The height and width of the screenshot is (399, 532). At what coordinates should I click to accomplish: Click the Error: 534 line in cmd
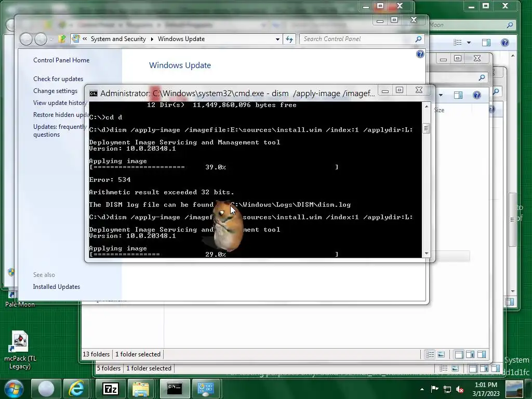point(110,179)
